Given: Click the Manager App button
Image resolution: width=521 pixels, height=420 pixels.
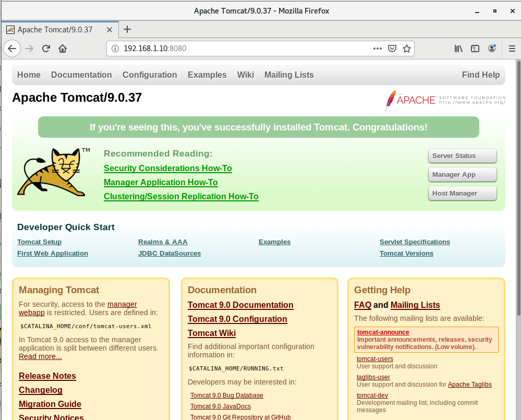Looking at the screenshot, I should click(463, 174).
